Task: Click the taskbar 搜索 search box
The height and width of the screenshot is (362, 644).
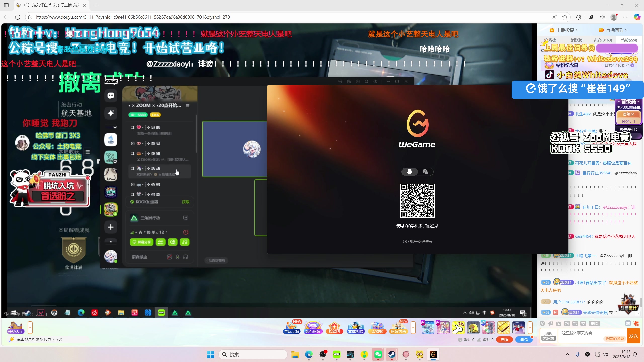Action: (x=253, y=354)
